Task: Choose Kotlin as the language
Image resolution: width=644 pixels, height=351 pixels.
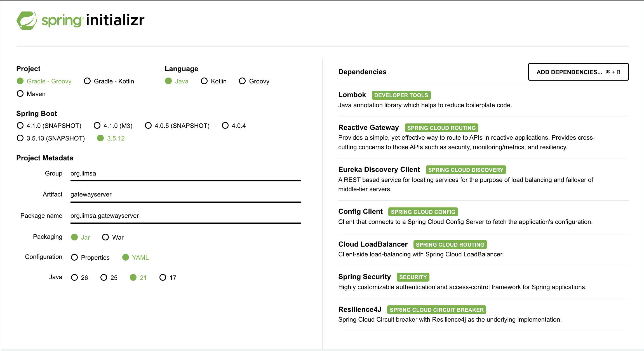Action: click(204, 81)
